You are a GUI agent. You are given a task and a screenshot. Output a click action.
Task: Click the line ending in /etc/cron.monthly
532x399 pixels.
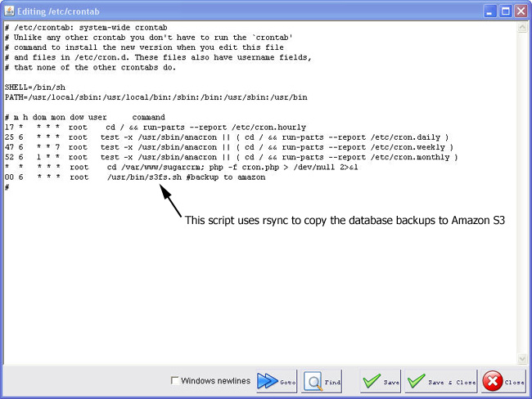(232, 157)
